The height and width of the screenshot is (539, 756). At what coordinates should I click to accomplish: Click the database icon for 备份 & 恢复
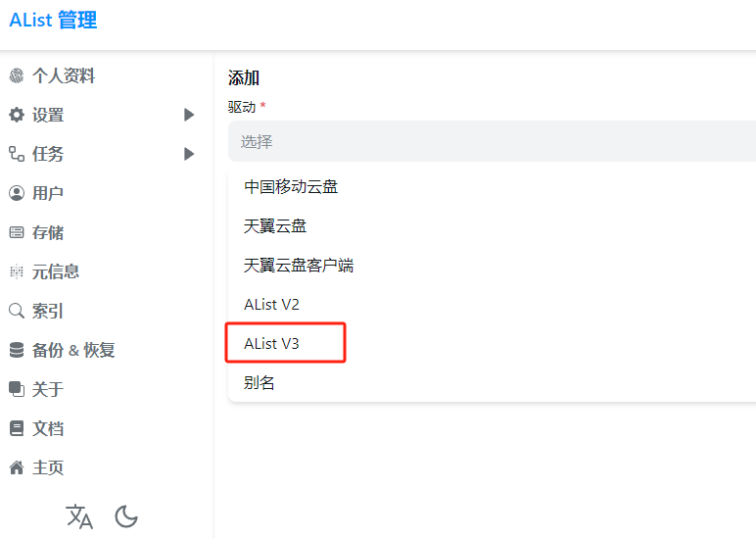(17, 350)
